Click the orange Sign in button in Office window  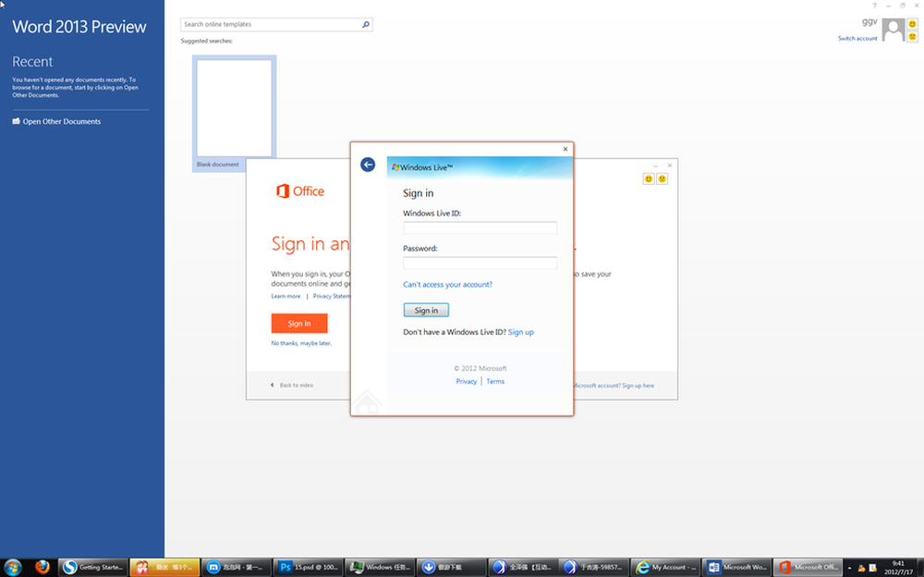[299, 324]
